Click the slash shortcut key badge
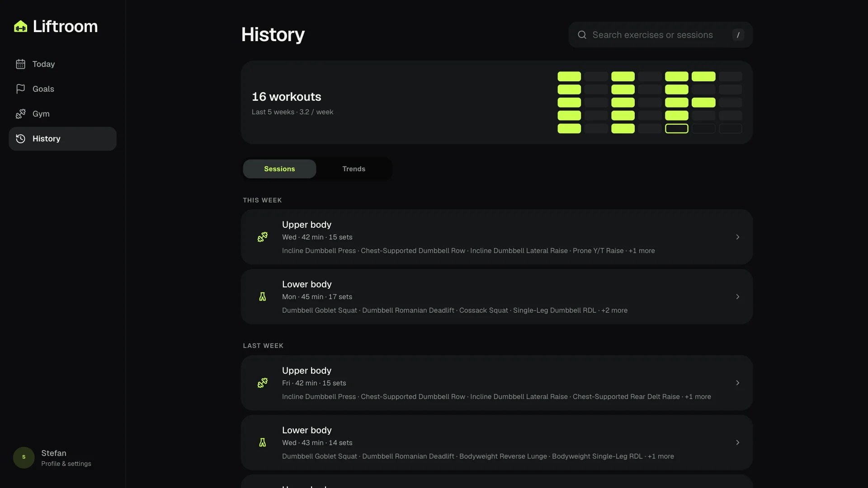Viewport: 868px width, 488px height. [738, 35]
